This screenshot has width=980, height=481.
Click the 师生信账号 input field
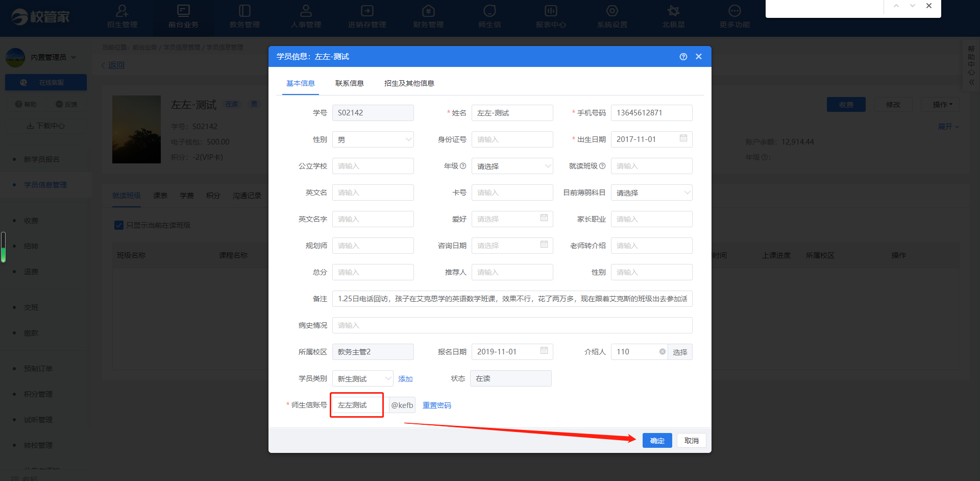pyautogui.click(x=360, y=405)
